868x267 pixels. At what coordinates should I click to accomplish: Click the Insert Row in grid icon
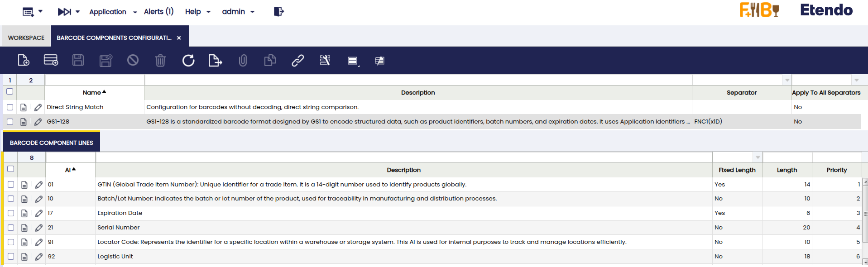[51, 60]
